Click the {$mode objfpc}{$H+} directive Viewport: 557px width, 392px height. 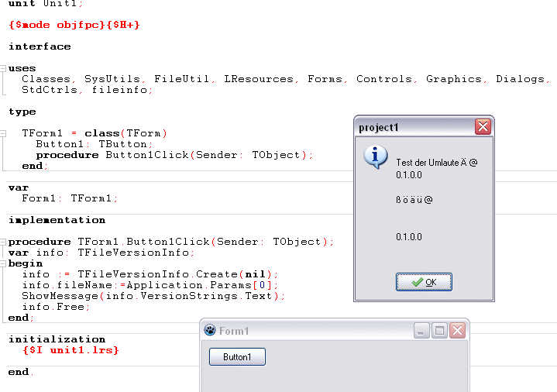(74, 25)
